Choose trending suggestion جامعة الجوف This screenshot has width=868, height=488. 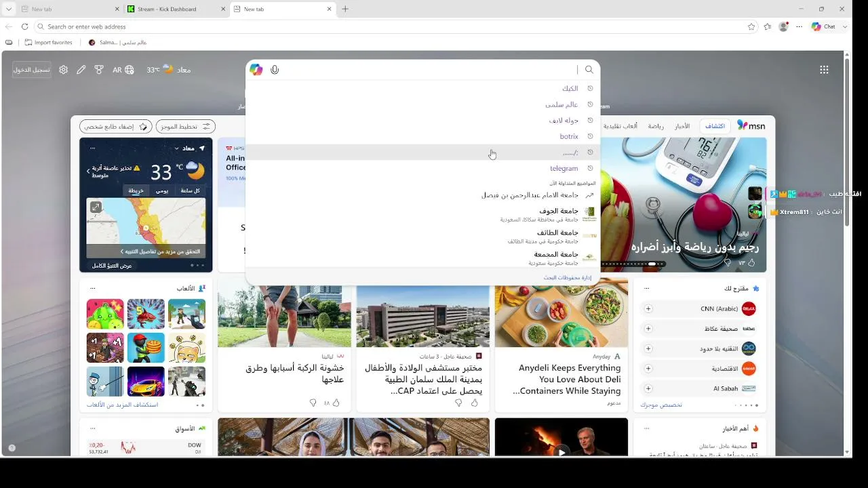(x=422, y=215)
